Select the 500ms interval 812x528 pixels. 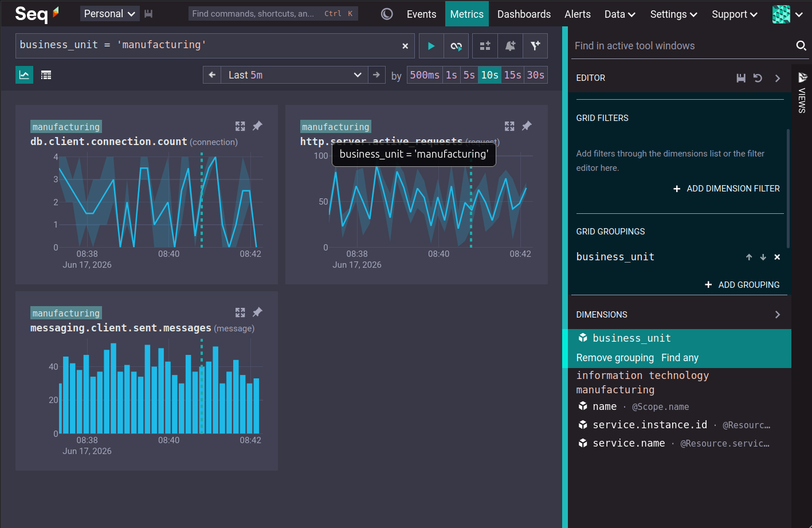425,75
